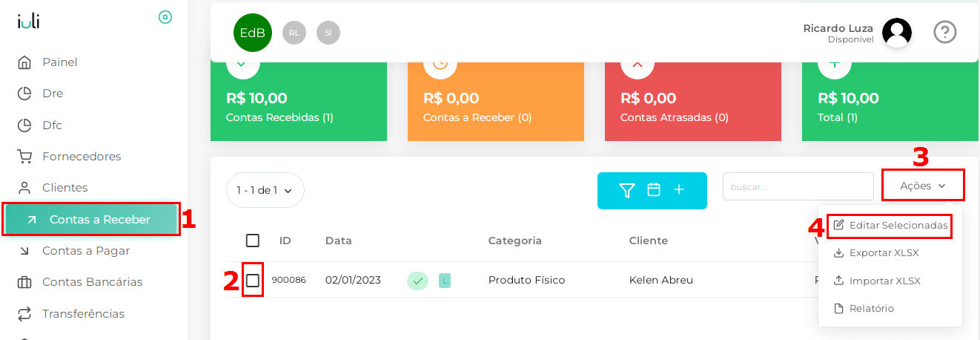Click the green checkmark status icon
Screen dimensions: 980x340
click(x=417, y=281)
